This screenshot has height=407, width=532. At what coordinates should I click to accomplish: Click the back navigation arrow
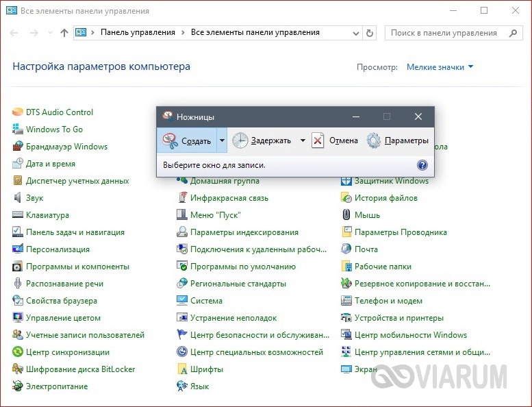[x=14, y=33]
